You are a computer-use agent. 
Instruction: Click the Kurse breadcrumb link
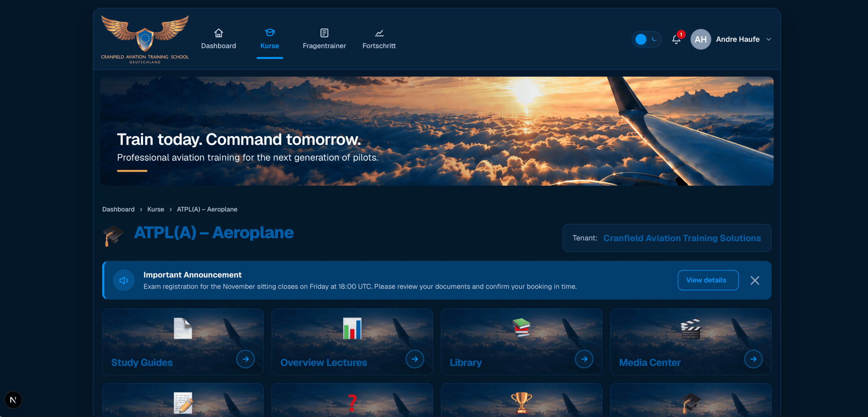156,209
